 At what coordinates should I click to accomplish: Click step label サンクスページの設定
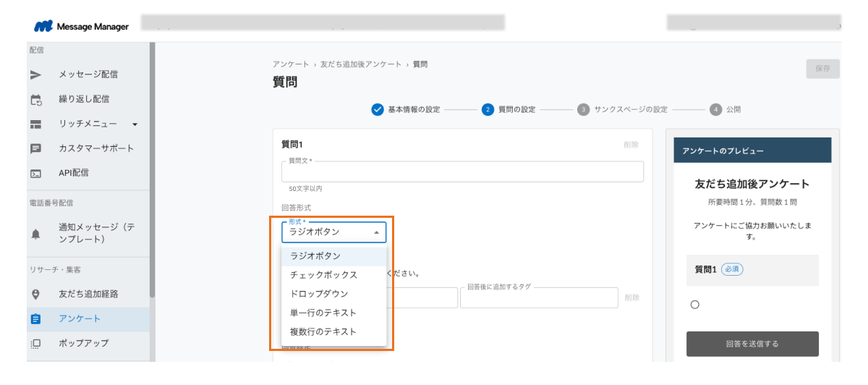(631, 109)
